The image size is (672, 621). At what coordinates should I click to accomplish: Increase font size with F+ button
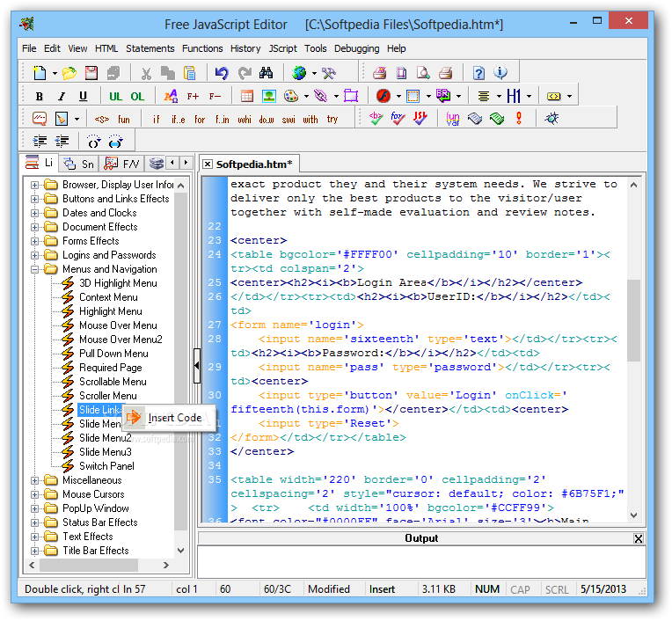pyautogui.click(x=193, y=97)
